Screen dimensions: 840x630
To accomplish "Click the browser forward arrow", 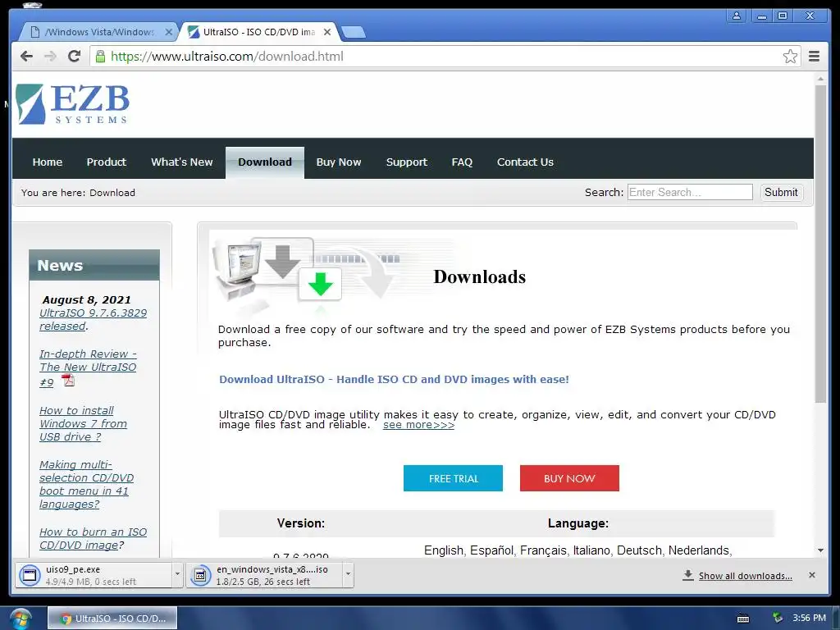I will 50,57.
